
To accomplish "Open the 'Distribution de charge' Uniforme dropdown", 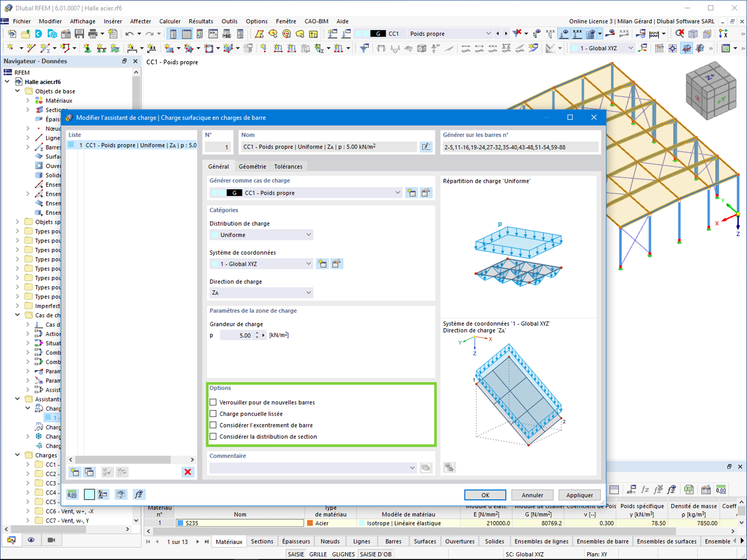I will (x=261, y=235).
